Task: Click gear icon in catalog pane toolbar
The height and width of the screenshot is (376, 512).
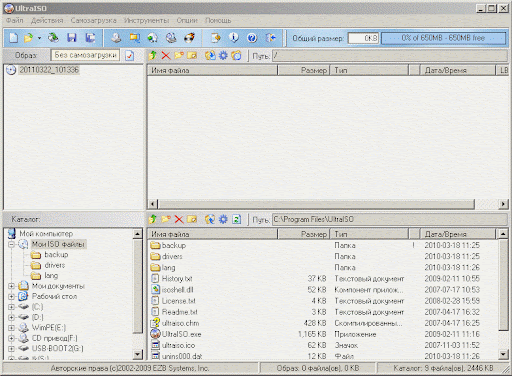Action: (x=223, y=219)
